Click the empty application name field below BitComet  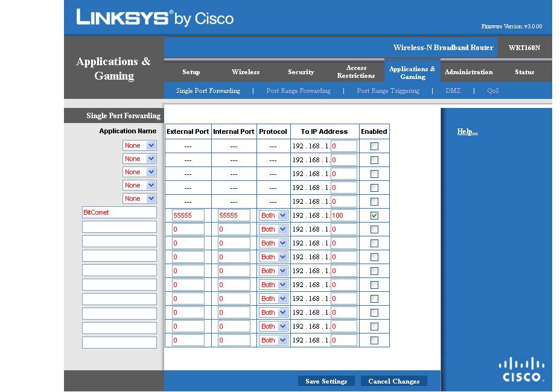(x=119, y=227)
